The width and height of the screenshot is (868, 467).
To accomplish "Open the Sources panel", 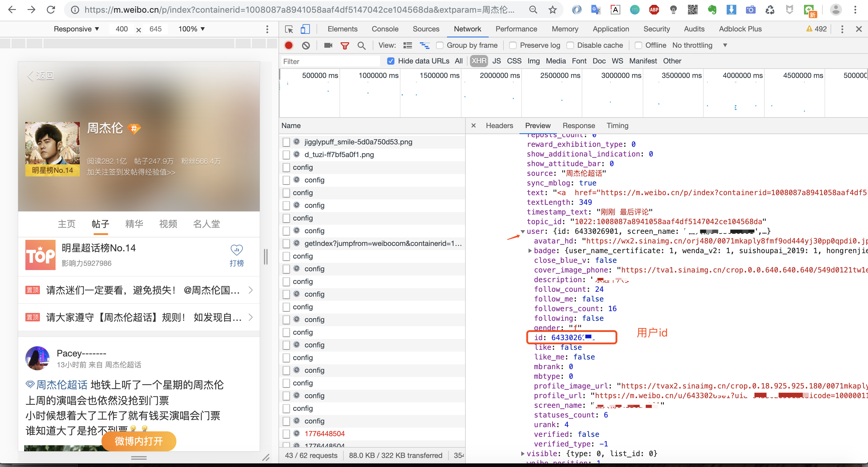I will pos(426,29).
